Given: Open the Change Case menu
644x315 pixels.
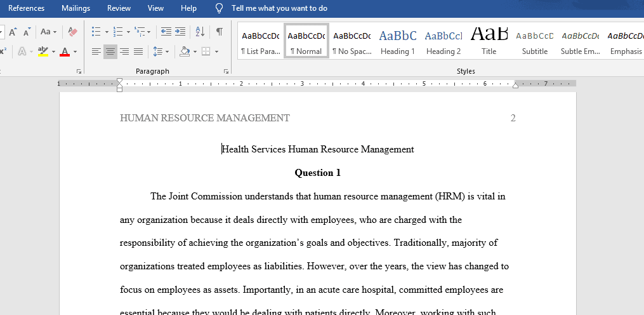Looking at the screenshot, I should click(48, 32).
